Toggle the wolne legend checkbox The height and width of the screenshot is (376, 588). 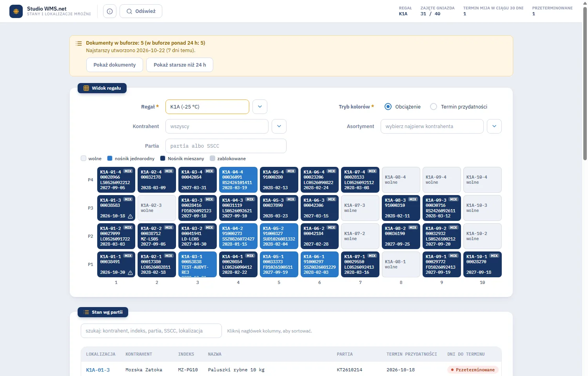tap(83, 158)
